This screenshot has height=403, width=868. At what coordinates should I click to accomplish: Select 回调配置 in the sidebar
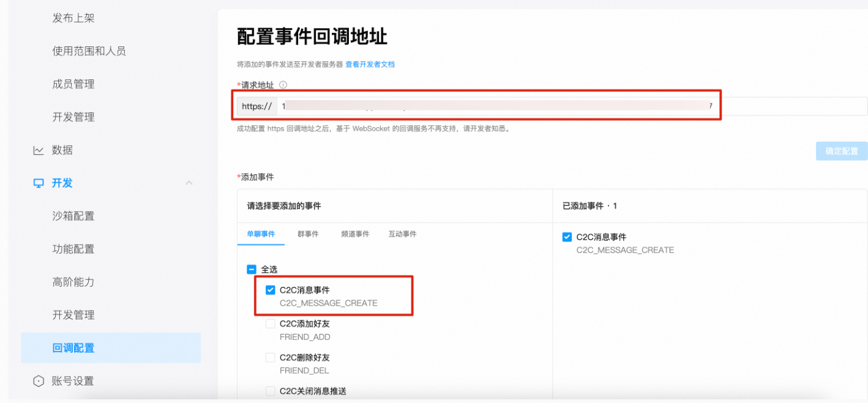pos(111,348)
